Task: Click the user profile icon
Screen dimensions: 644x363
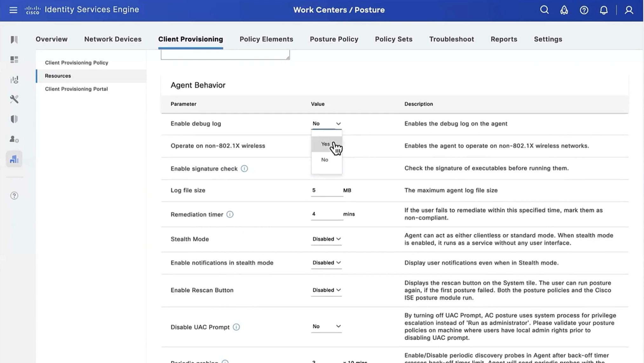Action: (629, 10)
